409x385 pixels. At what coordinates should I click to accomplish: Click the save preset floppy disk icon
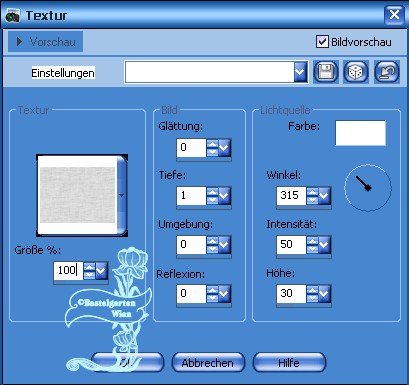point(326,72)
